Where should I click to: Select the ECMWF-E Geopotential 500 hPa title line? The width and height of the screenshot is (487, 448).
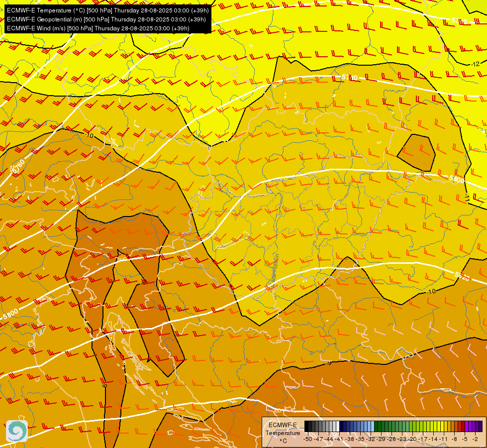tap(106, 19)
